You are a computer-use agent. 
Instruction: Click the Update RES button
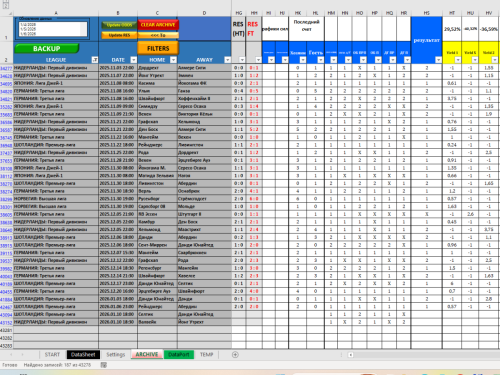coord(119,35)
